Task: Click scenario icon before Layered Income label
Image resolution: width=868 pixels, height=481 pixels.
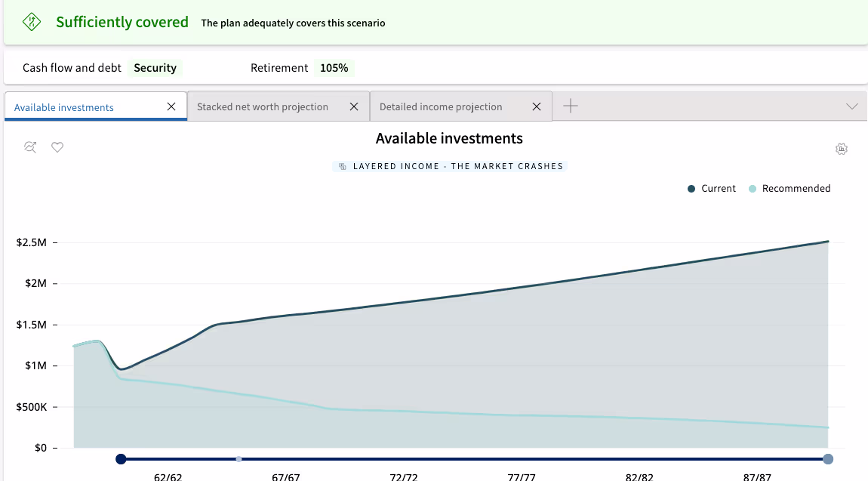Action: point(343,166)
